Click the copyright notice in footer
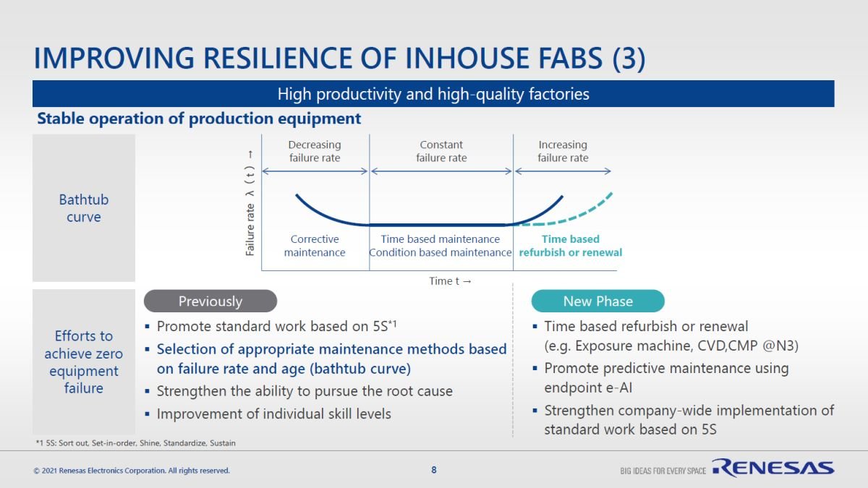This screenshot has width=868, height=488. pyautogui.click(x=132, y=471)
